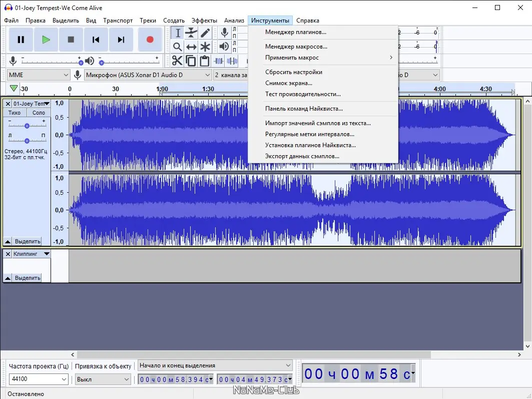532x399 pixels.
Task: Adjust the track pan Л/П slider
Action: pyautogui.click(x=27, y=141)
